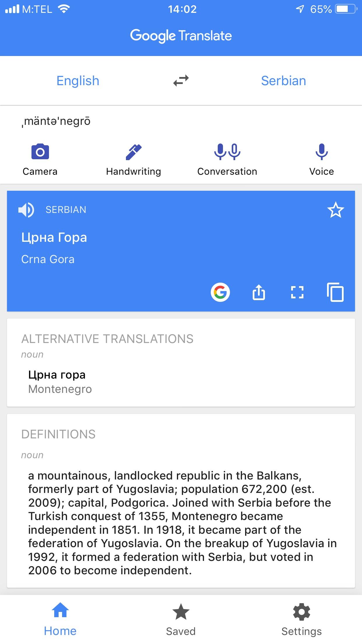Play pronunciation of the Serbian translation
The image size is (362, 644).
click(x=26, y=209)
